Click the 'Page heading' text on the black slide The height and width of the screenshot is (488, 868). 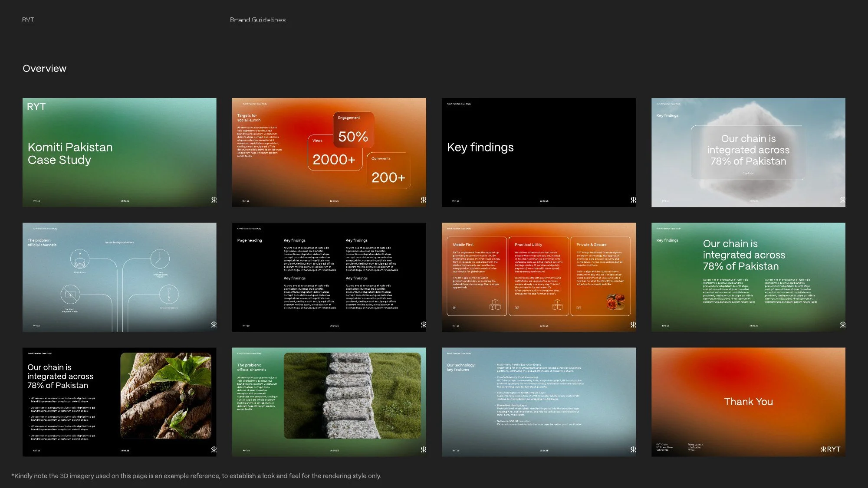pyautogui.click(x=250, y=240)
